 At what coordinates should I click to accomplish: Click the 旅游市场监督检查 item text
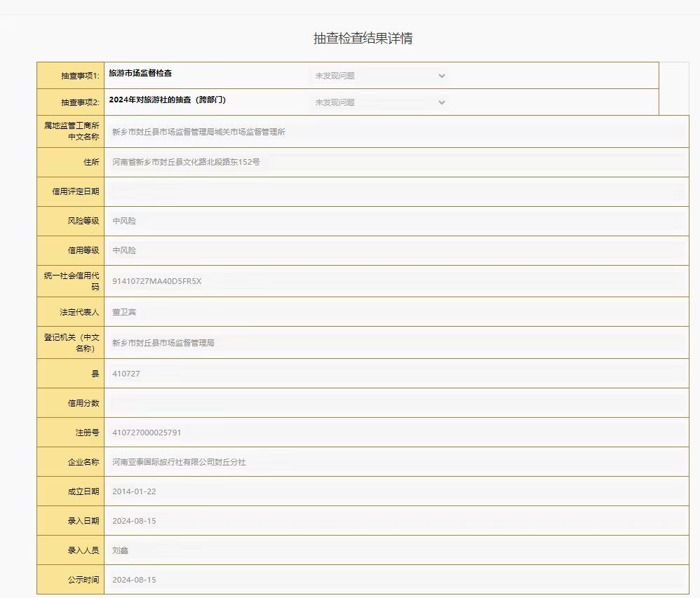click(140, 74)
